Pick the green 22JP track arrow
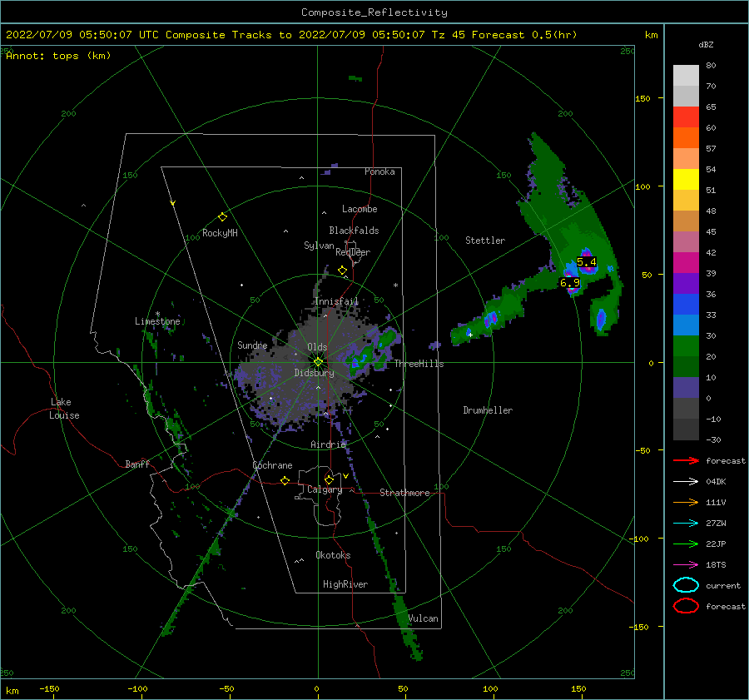 pos(686,544)
